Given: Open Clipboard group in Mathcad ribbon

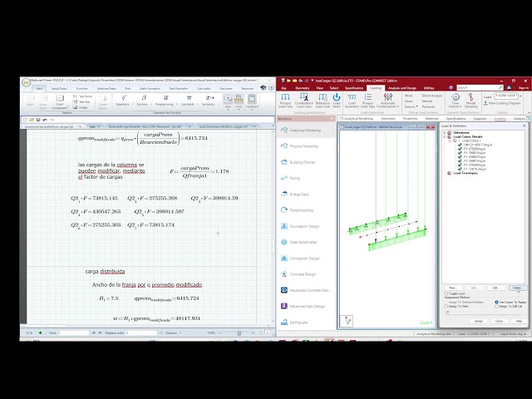Looking at the screenshot, I should [x=252, y=101].
